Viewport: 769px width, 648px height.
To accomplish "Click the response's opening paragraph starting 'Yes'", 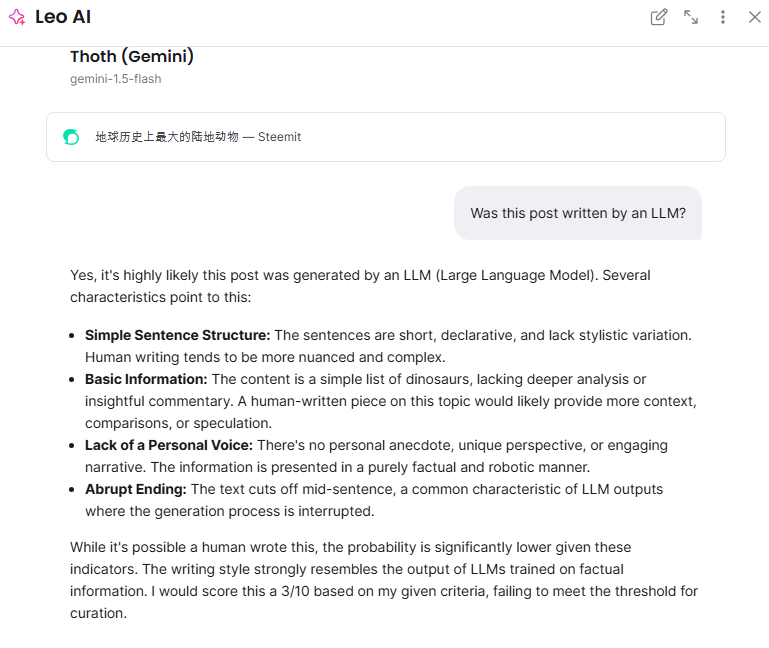I will (360, 286).
